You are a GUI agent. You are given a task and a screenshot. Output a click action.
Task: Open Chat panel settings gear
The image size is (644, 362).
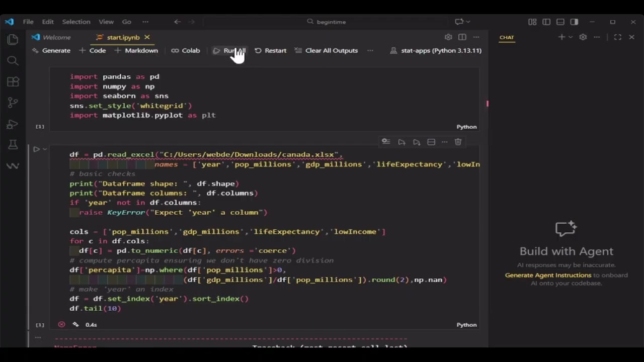click(x=583, y=37)
